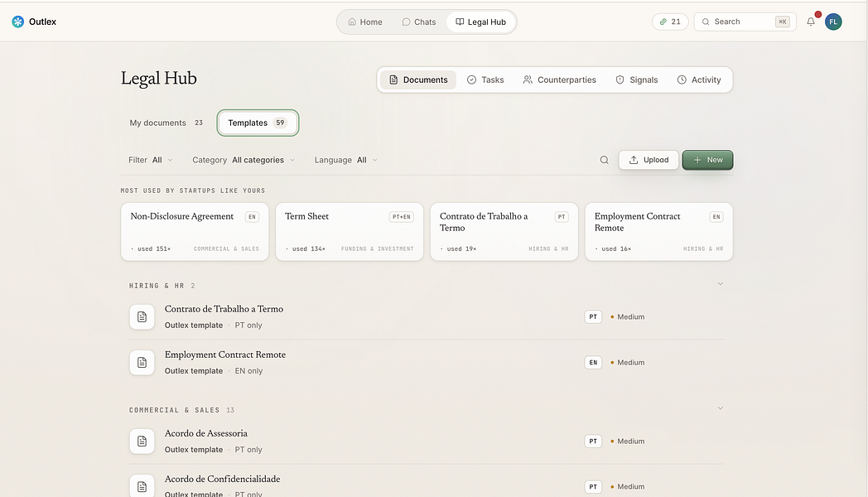Open the Filter All dropdown
The image size is (868, 497).
point(151,160)
